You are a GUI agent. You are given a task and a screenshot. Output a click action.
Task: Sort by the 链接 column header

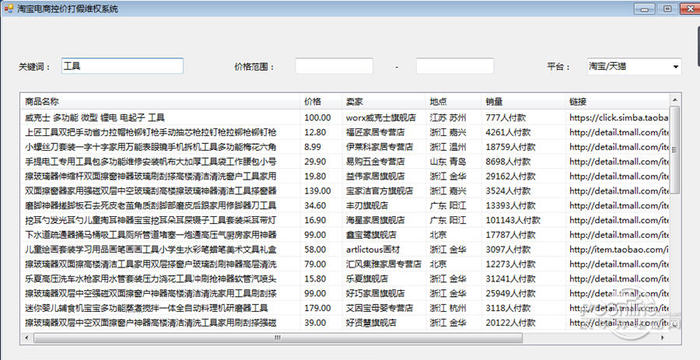[x=617, y=101]
